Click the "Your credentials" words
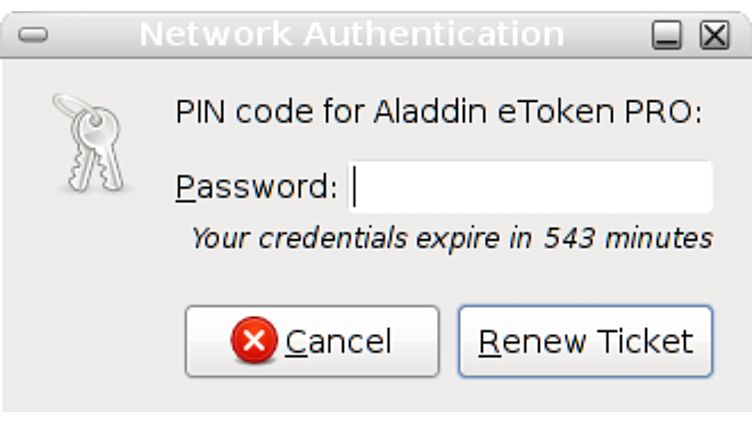This screenshot has height=423, width=752. click(x=297, y=239)
